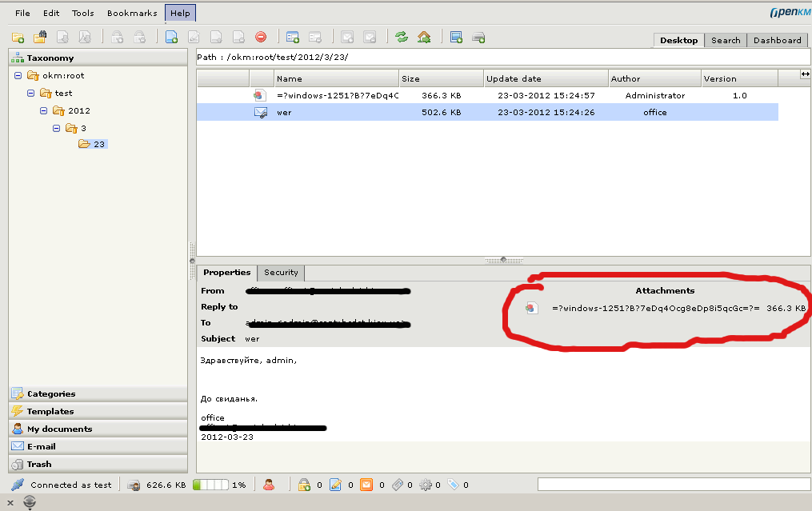812x511 pixels.
Task: Open the Trash panel
Action: click(x=39, y=464)
